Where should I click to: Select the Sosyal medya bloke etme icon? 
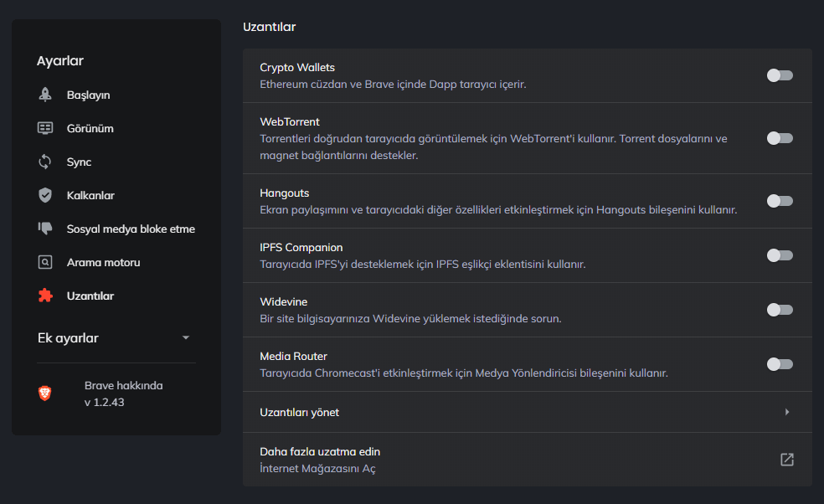46,229
